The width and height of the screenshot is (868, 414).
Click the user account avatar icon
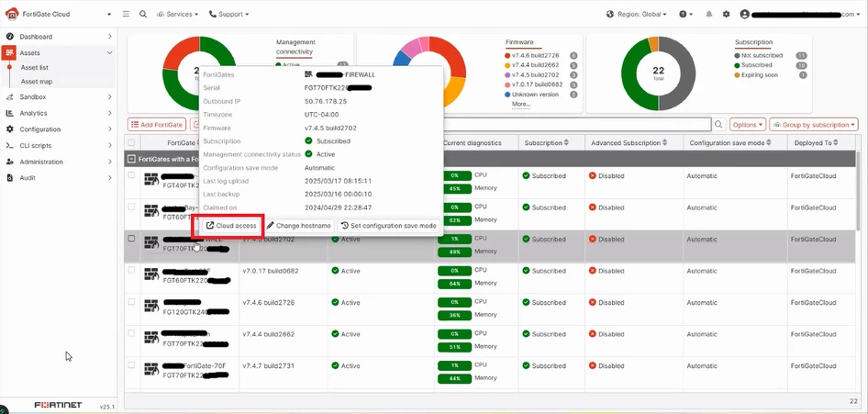(x=744, y=15)
